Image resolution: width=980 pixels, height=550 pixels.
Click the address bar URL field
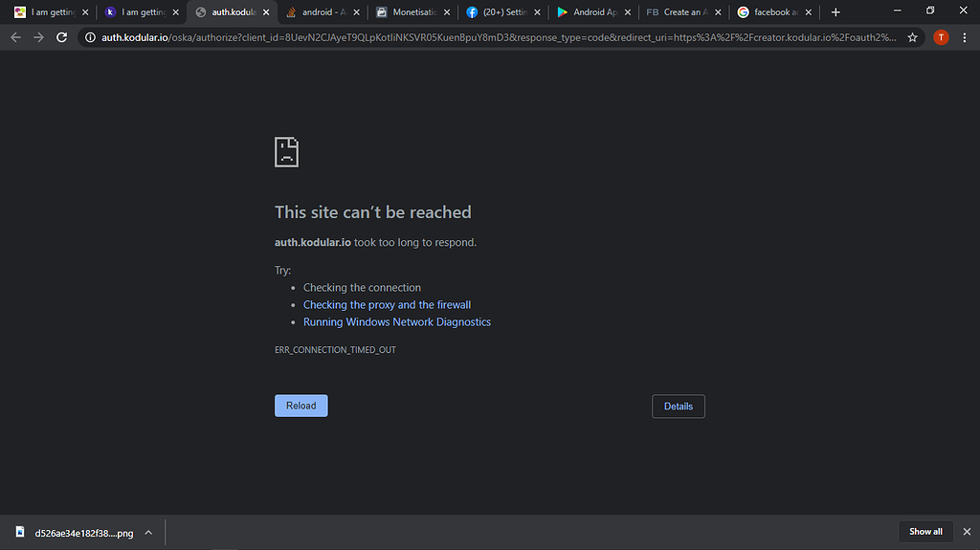pyautogui.click(x=499, y=37)
